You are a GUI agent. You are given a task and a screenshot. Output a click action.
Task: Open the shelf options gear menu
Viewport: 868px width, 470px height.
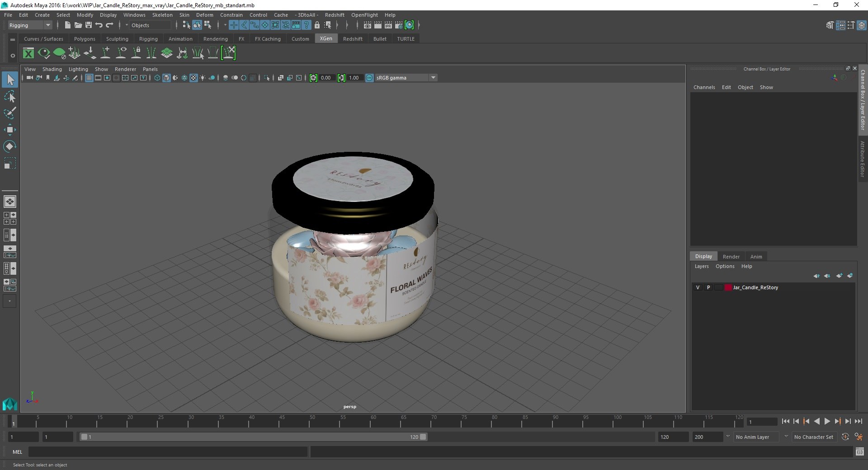click(13, 56)
